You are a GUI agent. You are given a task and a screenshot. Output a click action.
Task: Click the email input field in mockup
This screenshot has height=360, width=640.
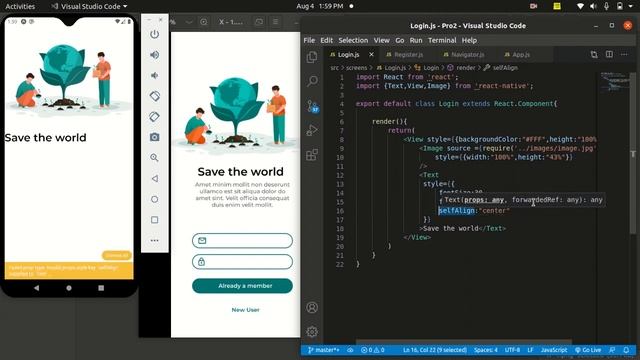coord(242,240)
